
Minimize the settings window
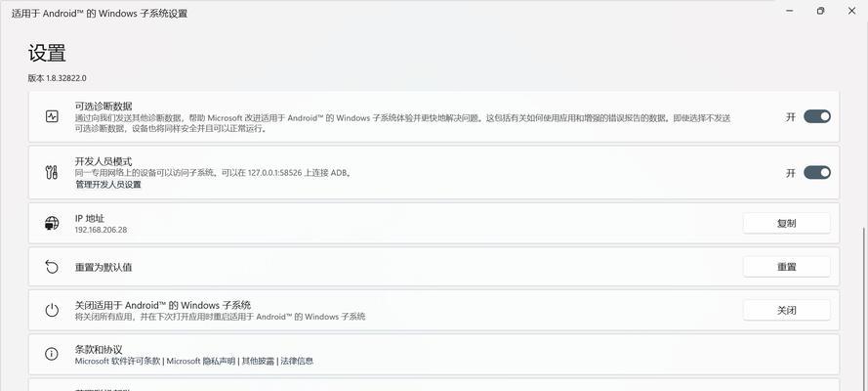coord(789,11)
